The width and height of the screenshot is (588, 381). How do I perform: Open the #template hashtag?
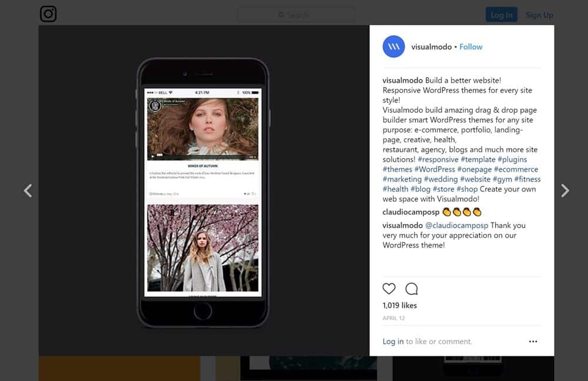pyautogui.click(x=477, y=159)
